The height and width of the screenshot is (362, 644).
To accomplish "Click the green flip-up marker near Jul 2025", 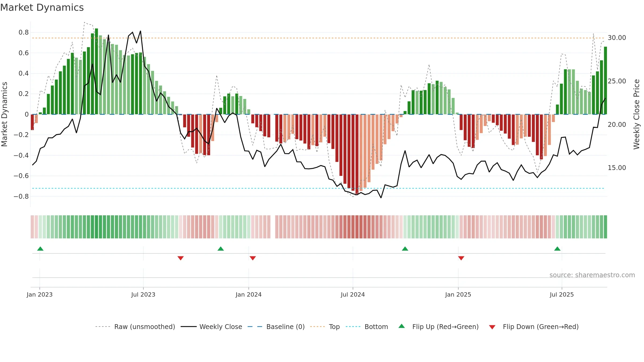I will click(557, 249).
